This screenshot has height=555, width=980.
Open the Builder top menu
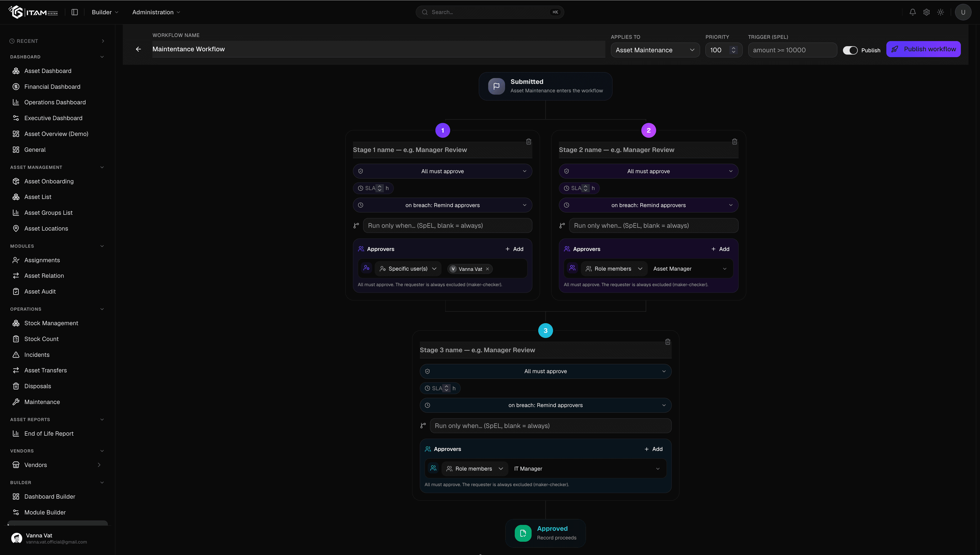coord(105,12)
